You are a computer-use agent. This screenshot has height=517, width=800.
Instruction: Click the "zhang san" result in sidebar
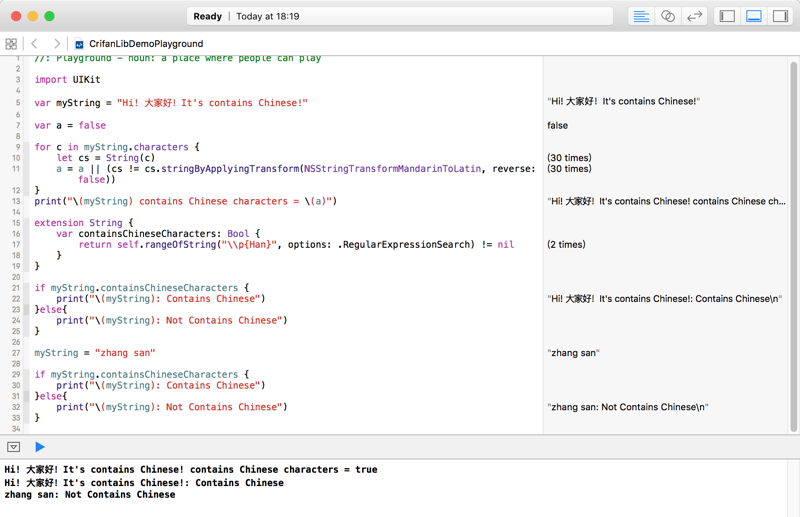(573, 353)
